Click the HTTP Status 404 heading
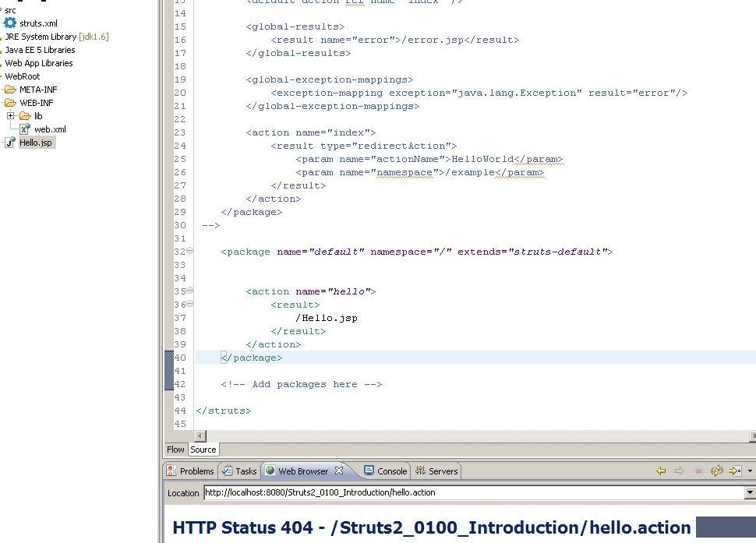 (432, 527)
